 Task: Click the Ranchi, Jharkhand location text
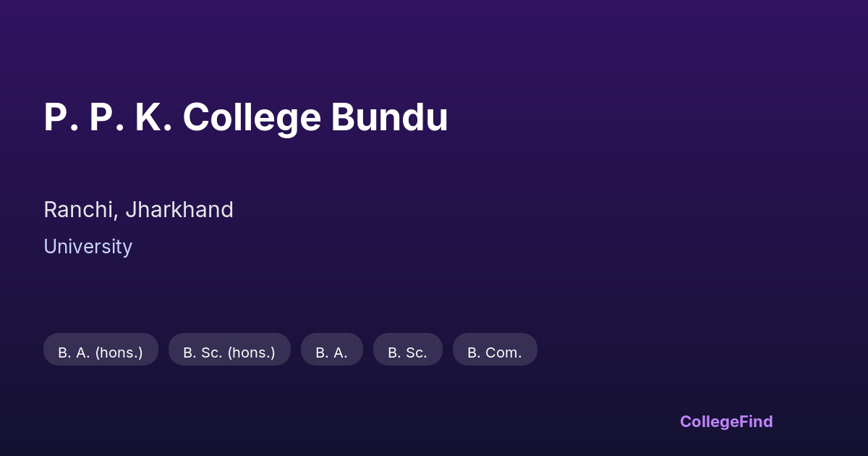pos(138,210)
